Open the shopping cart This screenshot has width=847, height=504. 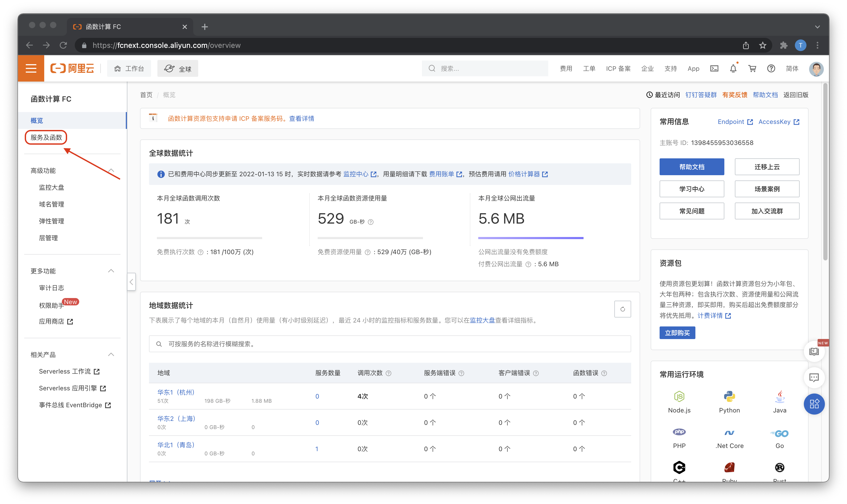[x=752, y=69]
